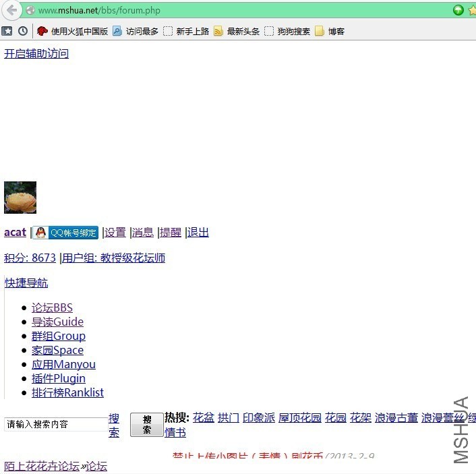Select 排行榜Ranklist in navigation
476x474 pixels.
(x=67, y=392)
